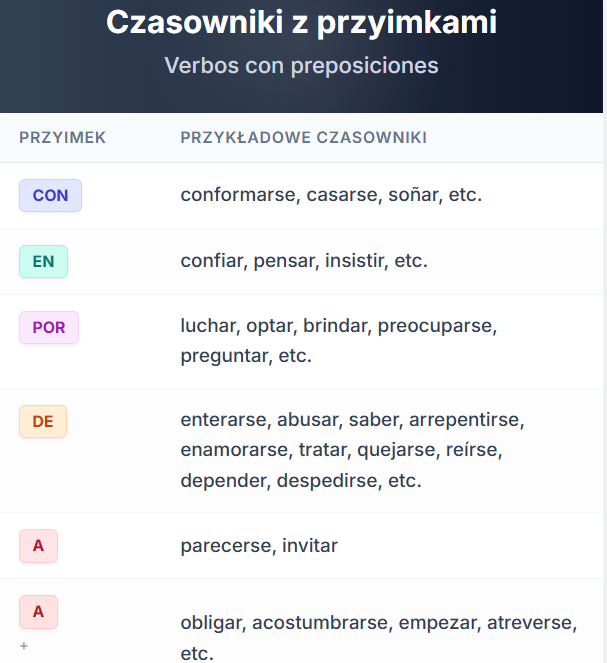
Task: Select the orange DE badge
Action: 43,421
